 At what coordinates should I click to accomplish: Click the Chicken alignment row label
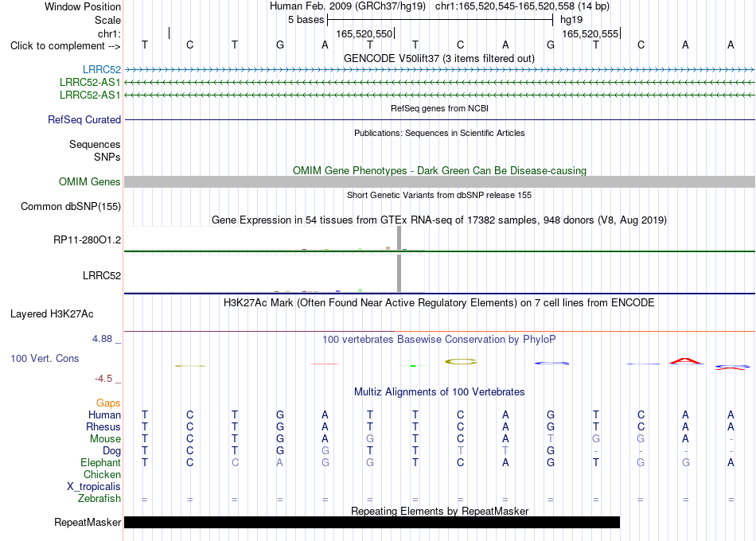click(102, 474)
